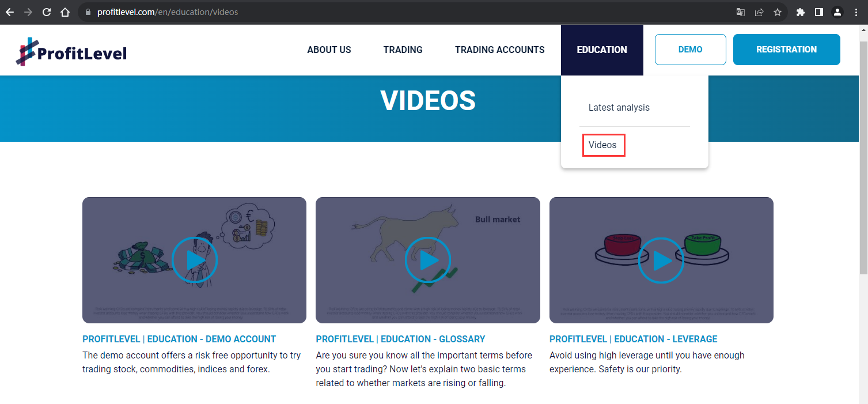This screenshot has width=868, height=404.
Task: Bookmark this page with the star icon
Action: click(778, 12)
